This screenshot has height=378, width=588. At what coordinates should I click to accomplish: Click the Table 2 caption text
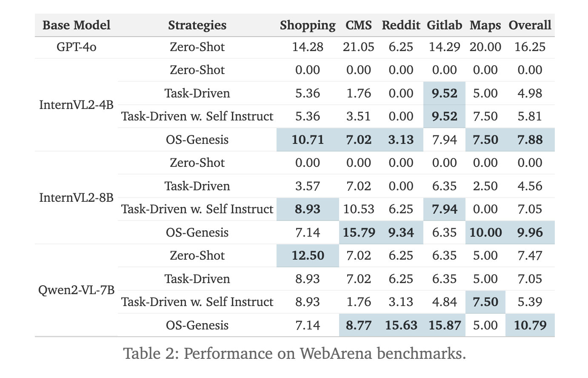click(294, 354)
